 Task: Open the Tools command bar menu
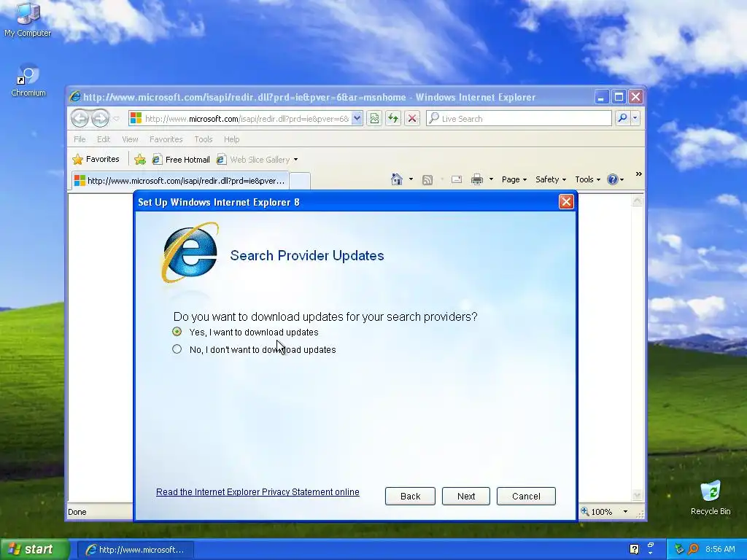[x=587, y=179]
